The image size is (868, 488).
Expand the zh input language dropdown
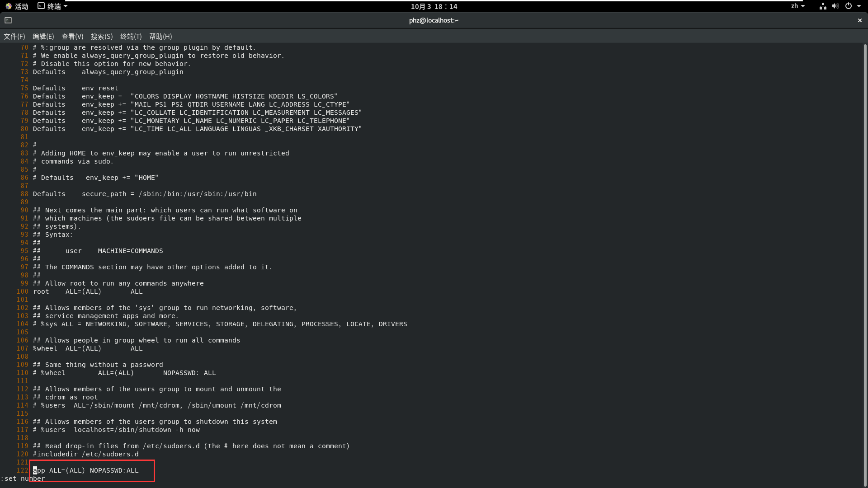coord(797,6)
